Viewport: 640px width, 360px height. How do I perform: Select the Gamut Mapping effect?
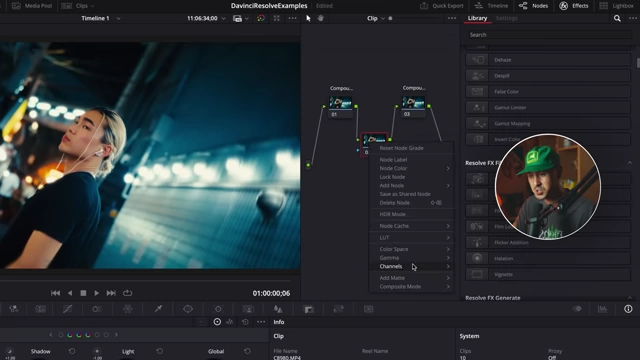tap(548, 123)
